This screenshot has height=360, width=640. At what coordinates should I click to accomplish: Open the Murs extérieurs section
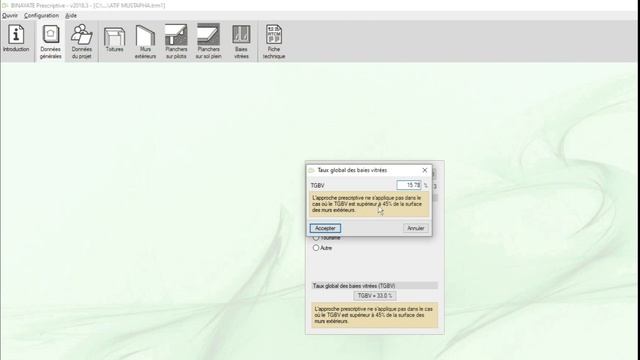[145, 41]
